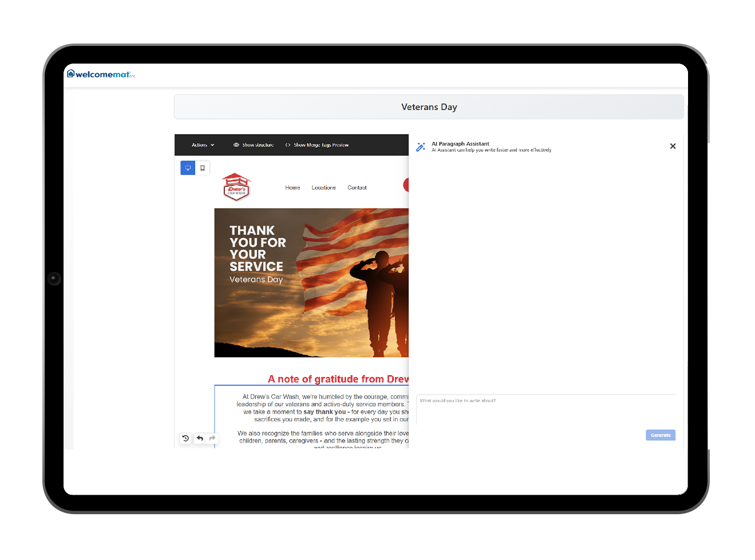Click the Contact navigation link
This screenshot has width=755, height=560.
(x=357, y=188)
